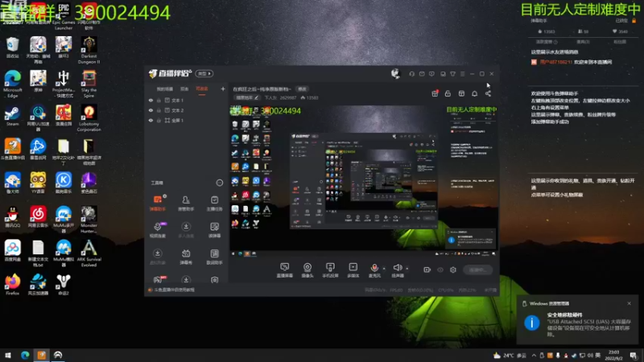Add the 多媒体 multimedia source

pos(353,270)
